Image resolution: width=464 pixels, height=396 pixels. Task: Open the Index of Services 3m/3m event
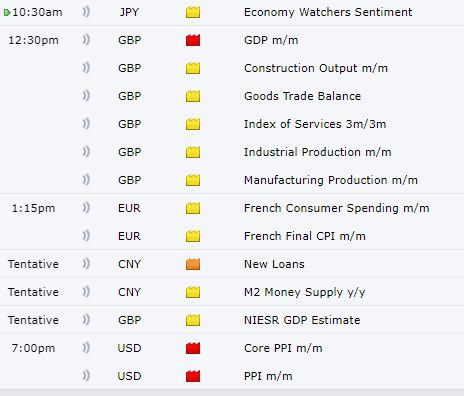point(315,124)
